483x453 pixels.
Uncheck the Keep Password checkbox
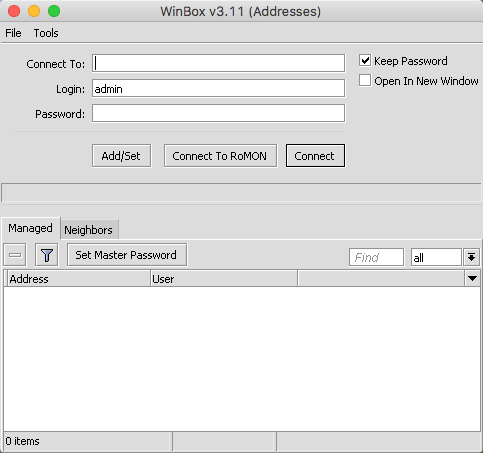(x=365, y=61)
